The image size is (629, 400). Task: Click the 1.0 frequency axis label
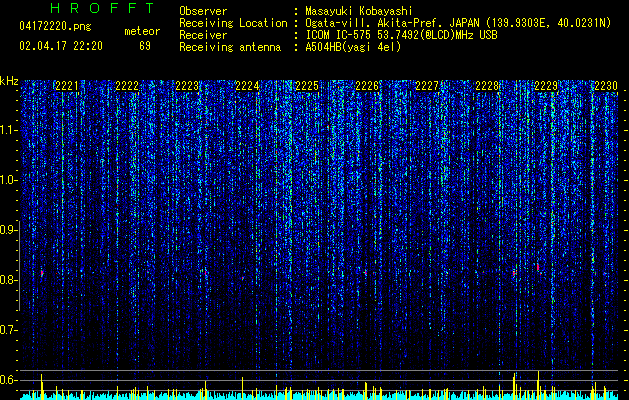click(x=8, y=180)
